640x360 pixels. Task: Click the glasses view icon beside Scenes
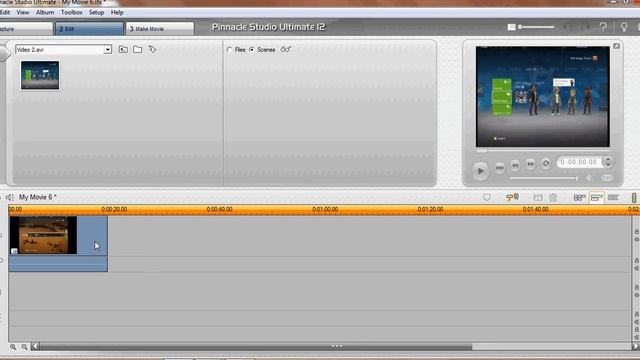286,49
